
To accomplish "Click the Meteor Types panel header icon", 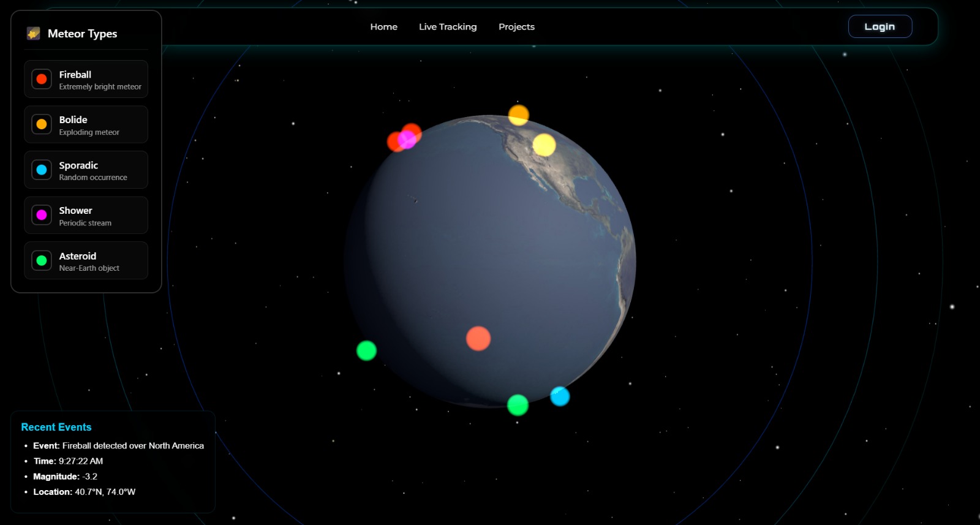I will (33, 33).
